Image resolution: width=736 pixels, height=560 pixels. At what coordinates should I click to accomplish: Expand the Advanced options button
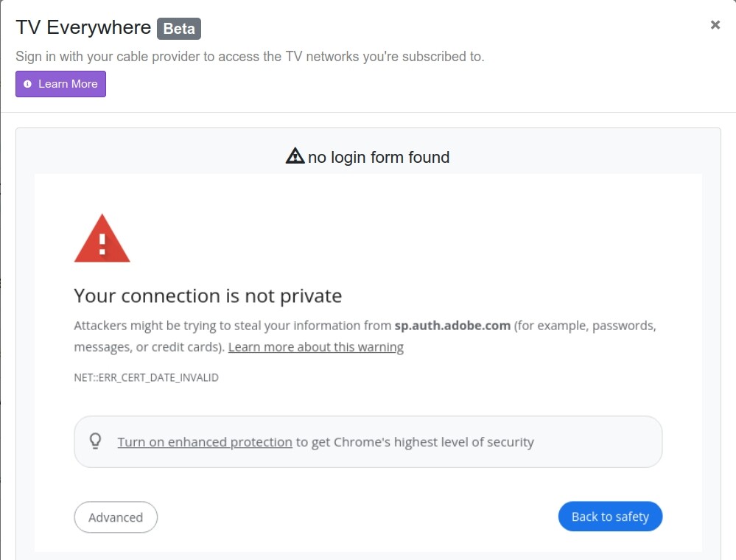pyautogui.click(x=116, y=517)
